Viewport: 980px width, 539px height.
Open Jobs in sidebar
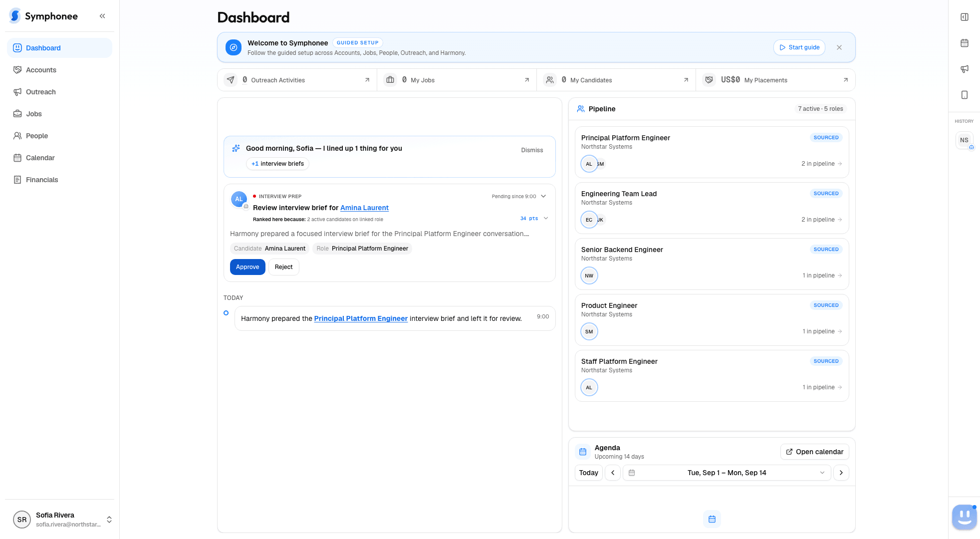coord(59,114)
